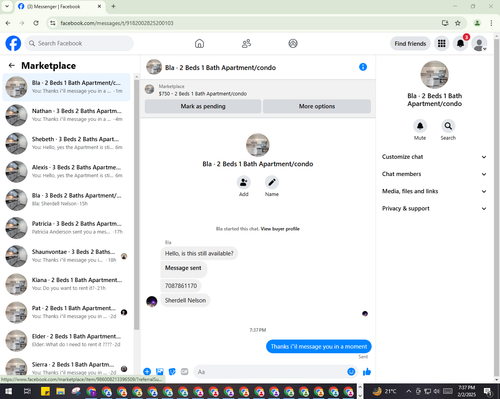The width and height of the screenshot is (500, 399).
Task: Open Task View on the taskbar
Action: (27, 391)
